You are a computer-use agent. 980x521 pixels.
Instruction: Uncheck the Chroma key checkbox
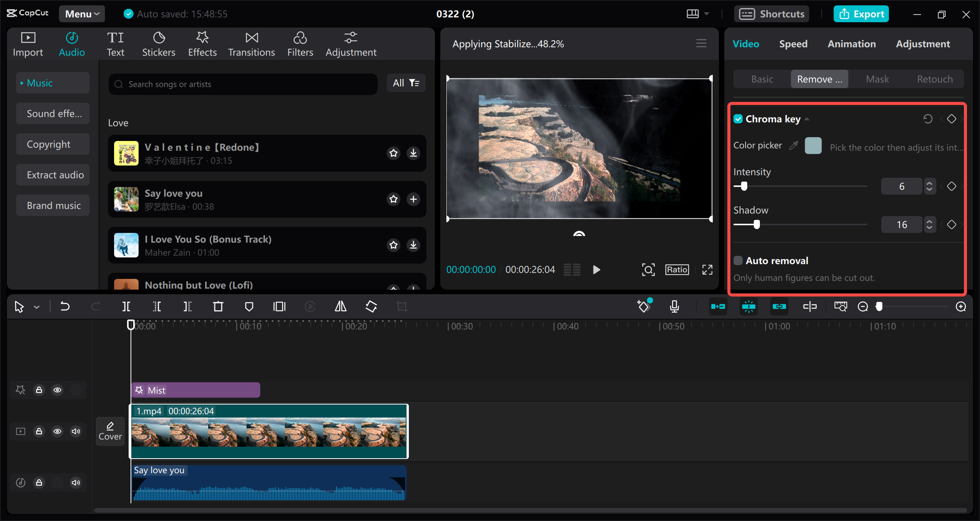pos(738,119)
